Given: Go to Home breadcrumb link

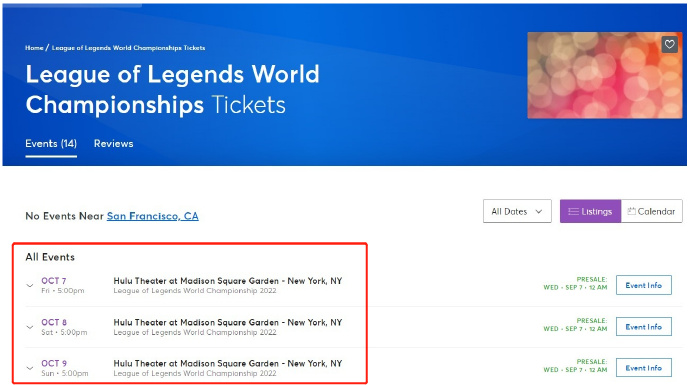Looking at the screenshot, I should (34, 48).
